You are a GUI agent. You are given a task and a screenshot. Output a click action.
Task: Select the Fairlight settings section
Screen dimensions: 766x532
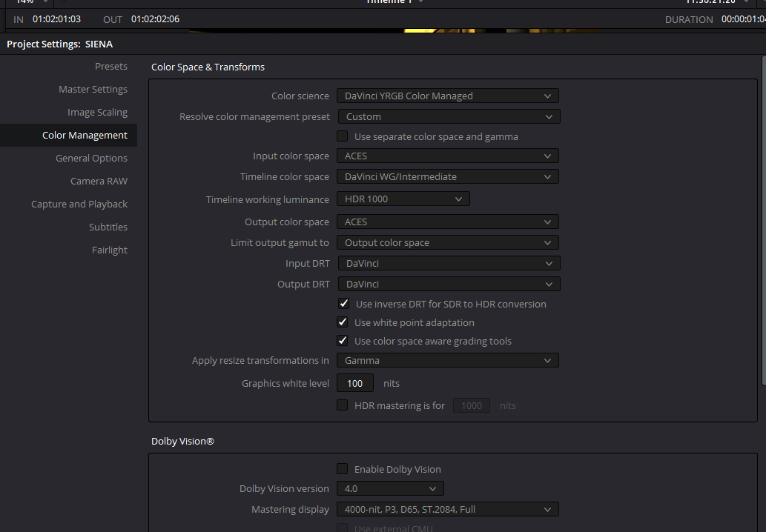110,250
